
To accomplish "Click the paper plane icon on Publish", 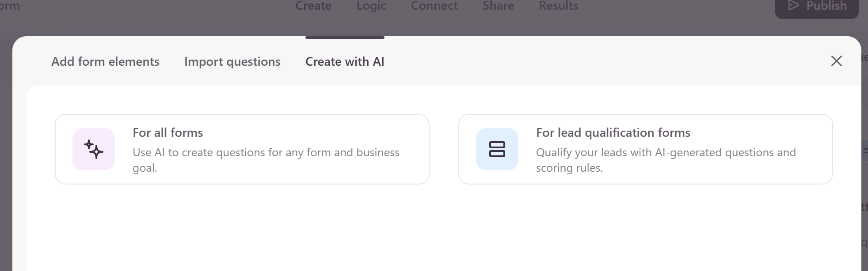I will click(x=794, y=6).
